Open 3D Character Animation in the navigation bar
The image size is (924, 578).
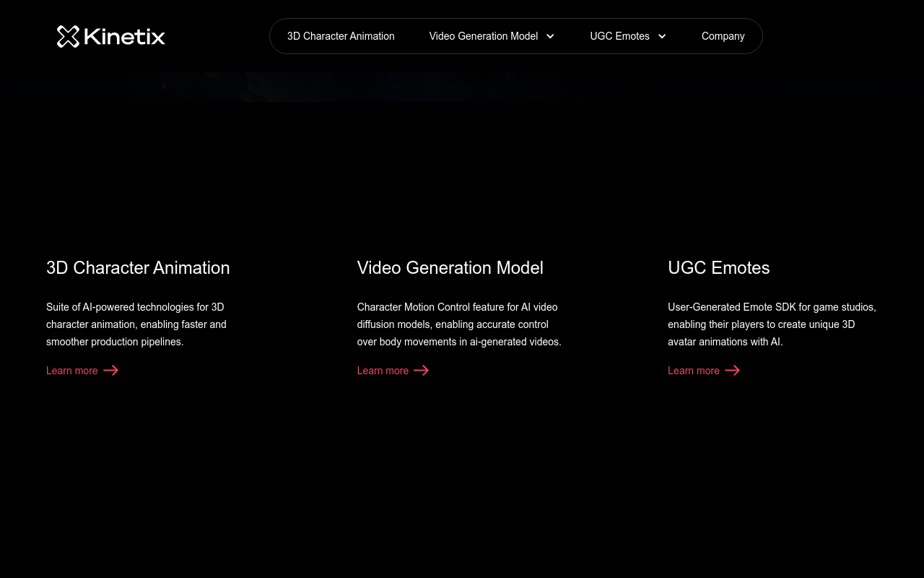point(341,36)
